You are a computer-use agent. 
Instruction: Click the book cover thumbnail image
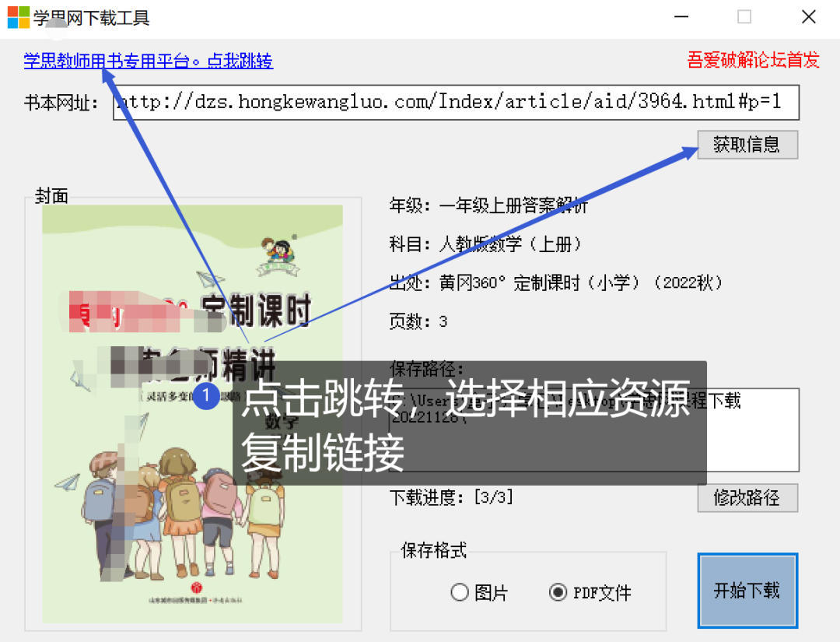192,414
